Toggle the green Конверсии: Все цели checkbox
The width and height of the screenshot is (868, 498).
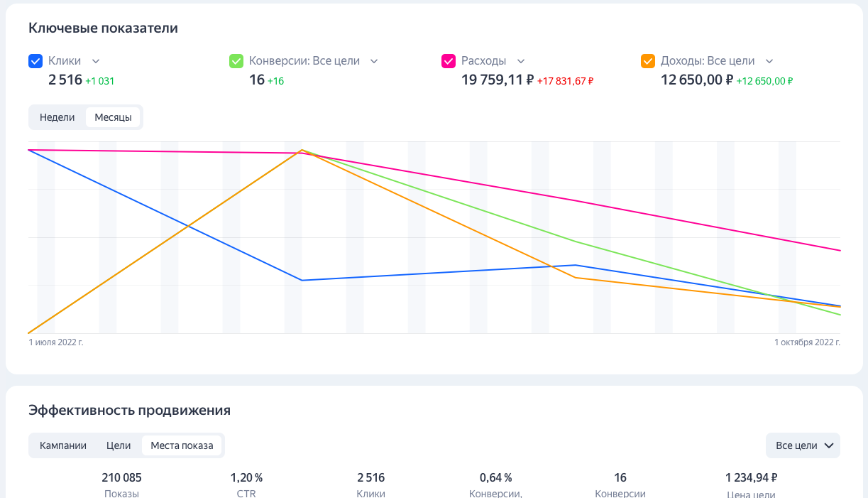236,61
